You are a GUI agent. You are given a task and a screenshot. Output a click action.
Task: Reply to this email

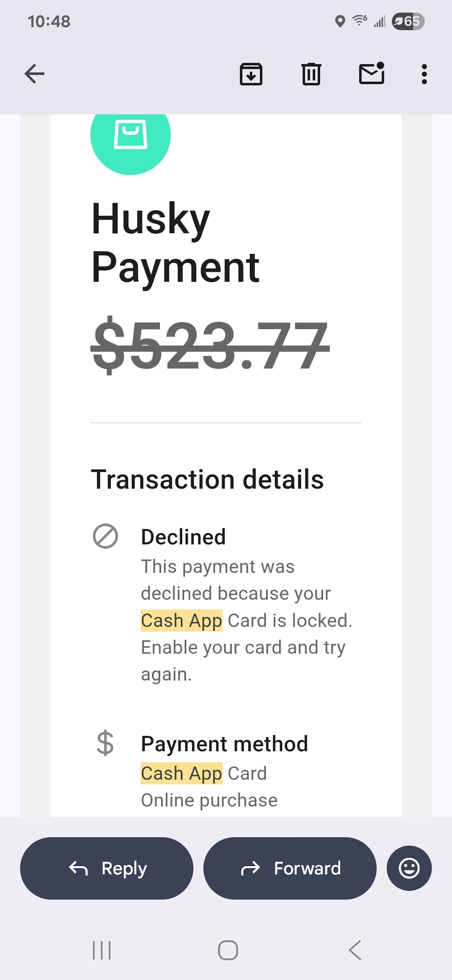[x=107, y=868]
